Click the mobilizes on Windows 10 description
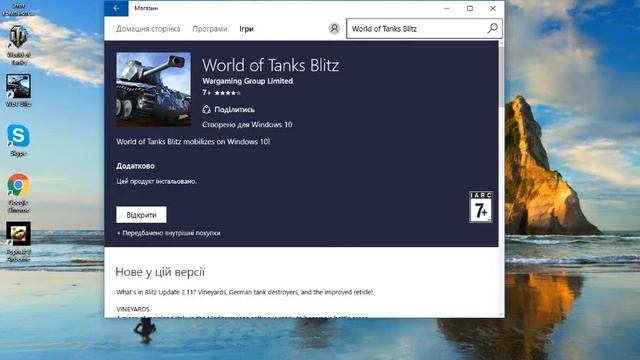This screenshot has width=640, height=360. pyautogui.click(x=193, y=142)
